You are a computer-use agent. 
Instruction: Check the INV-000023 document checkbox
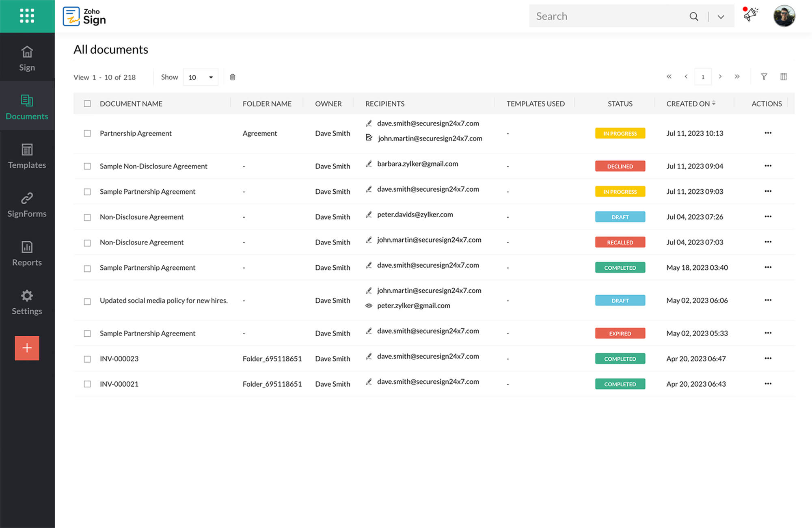click(87, 359)
